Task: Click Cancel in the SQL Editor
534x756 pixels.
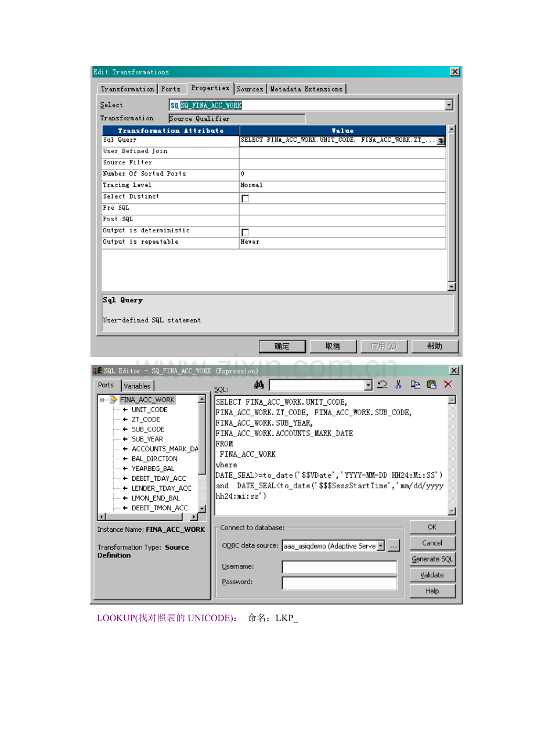Action: [x=432, y=543]
